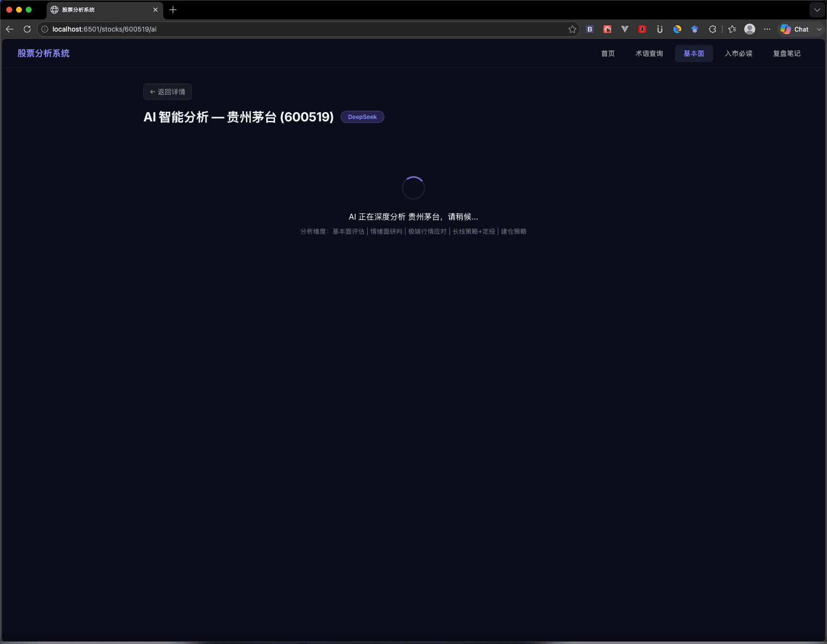This screenshot has height=644, width=827.
Task: Bookmark page with the star icon
Action: coord(572,29)
